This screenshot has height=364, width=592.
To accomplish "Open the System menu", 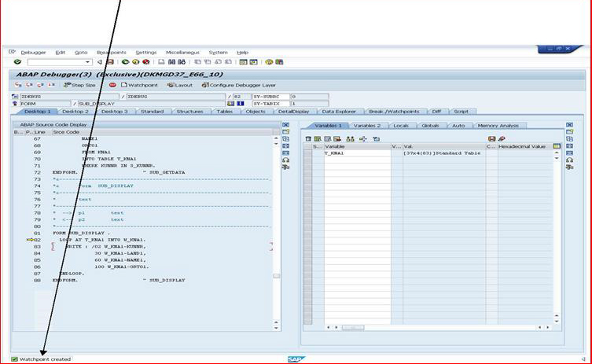I will tap(219, 53).
